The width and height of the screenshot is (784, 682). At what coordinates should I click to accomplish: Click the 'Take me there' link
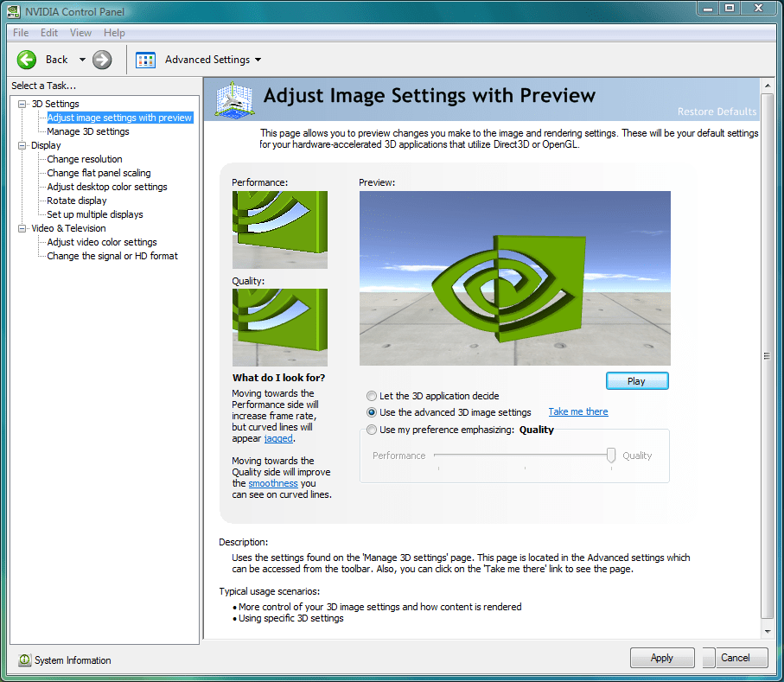tap(577, 412)
